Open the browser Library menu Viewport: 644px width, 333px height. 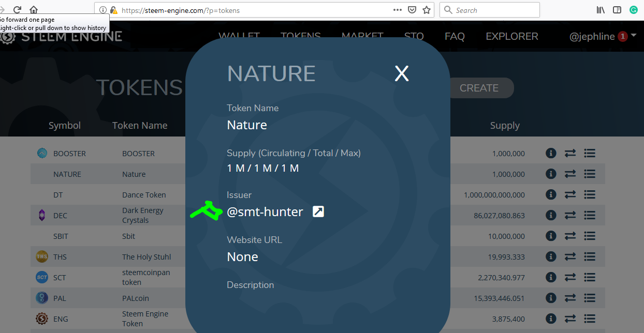pyautogui.click(x=601, y=10)
